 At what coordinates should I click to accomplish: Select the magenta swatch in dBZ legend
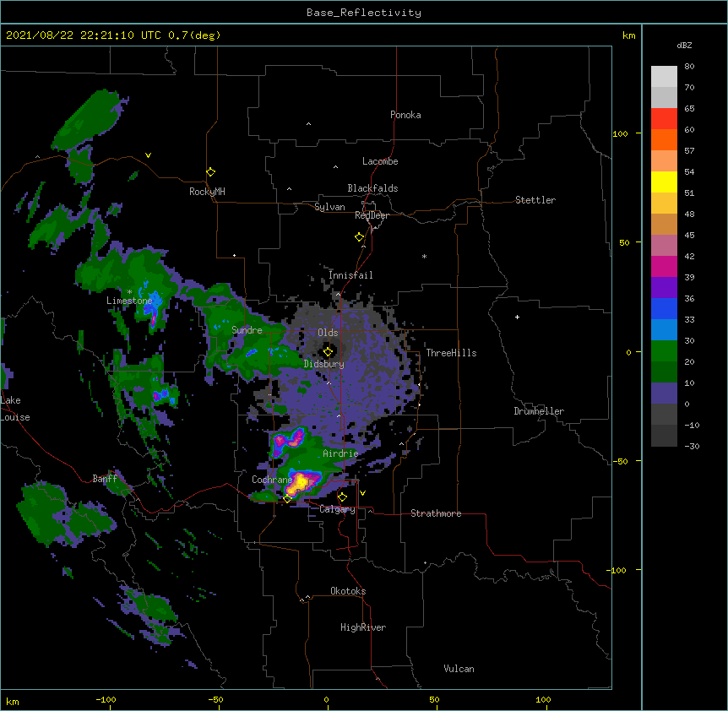664,266
